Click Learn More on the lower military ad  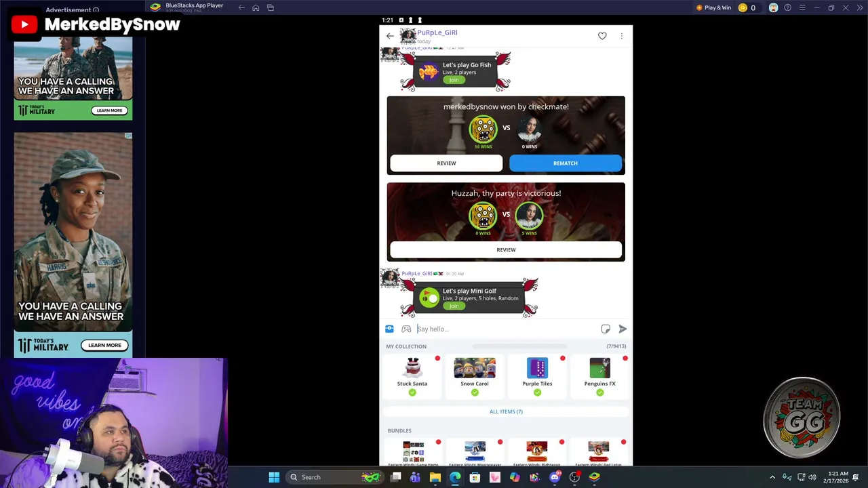104,345
